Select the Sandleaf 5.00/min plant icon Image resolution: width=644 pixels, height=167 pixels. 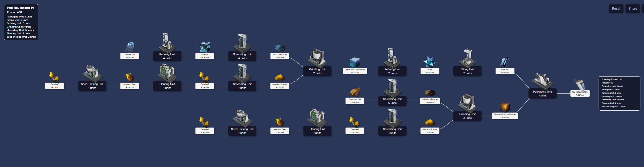click(x=355, y=122)
